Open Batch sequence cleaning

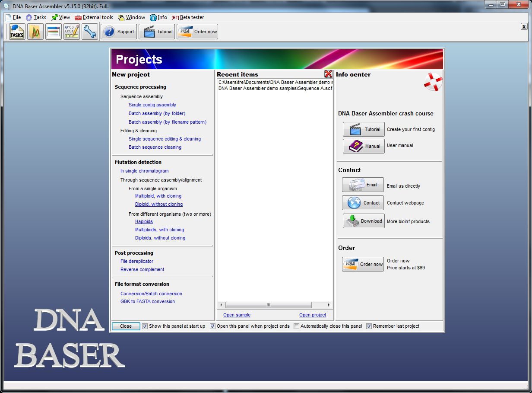(x=155, y=147)
